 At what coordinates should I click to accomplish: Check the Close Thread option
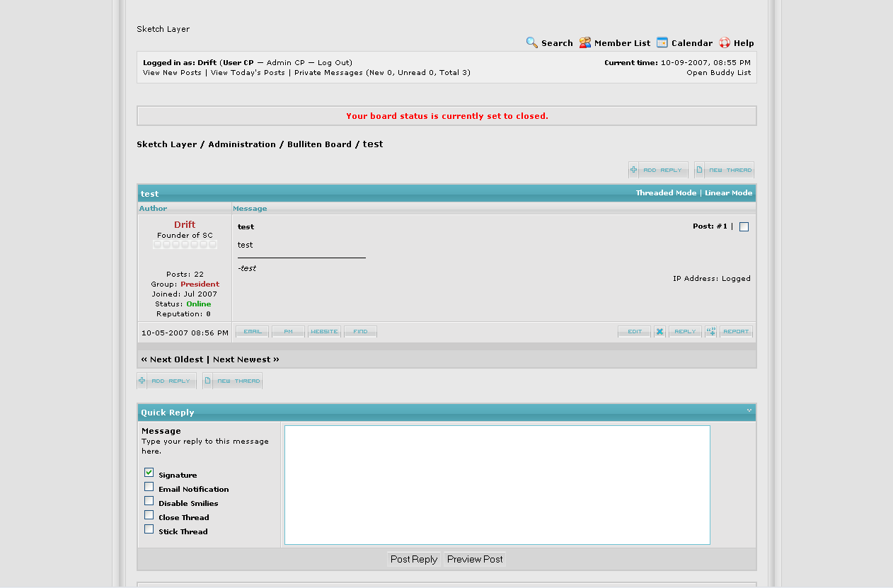click(x=149, y=515)
